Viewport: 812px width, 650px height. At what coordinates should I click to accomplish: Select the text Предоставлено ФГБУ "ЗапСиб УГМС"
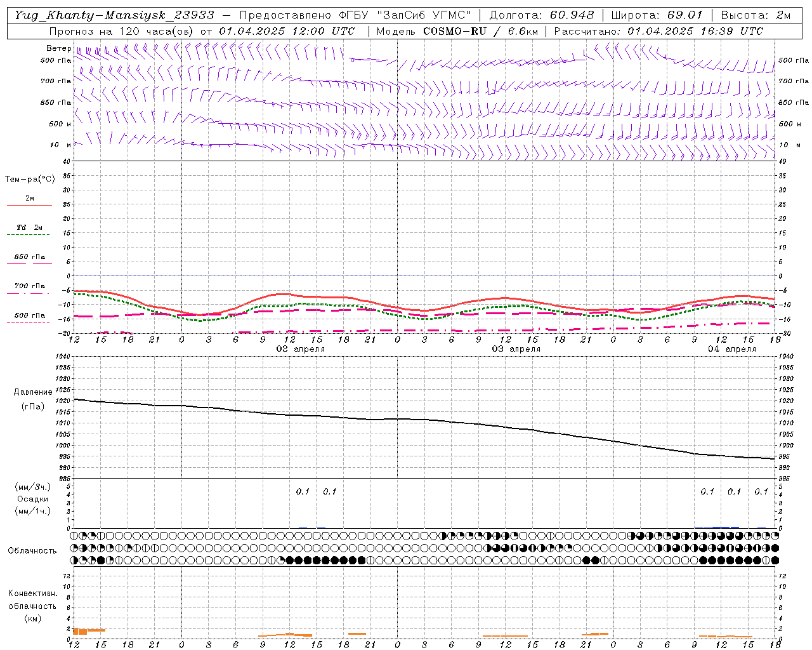pyautogui.click(x=355, y=15)
